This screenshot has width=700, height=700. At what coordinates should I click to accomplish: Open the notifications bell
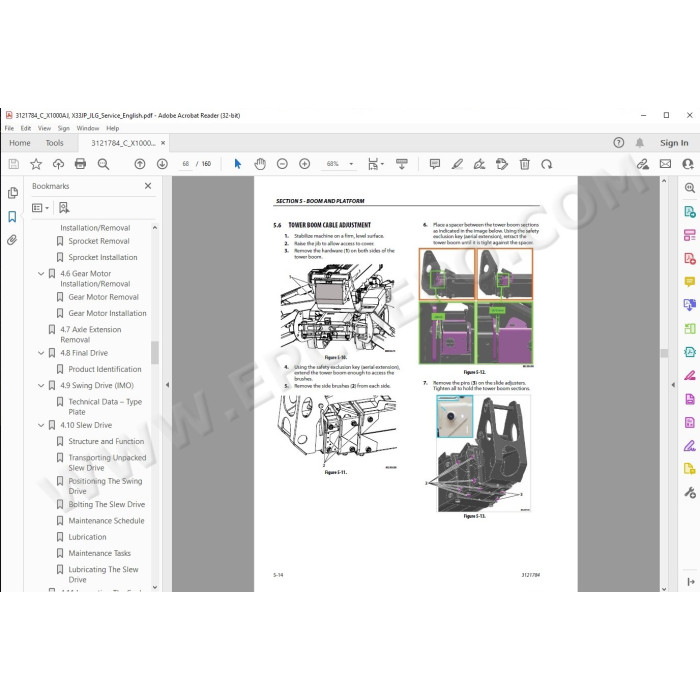pos(640,143)
